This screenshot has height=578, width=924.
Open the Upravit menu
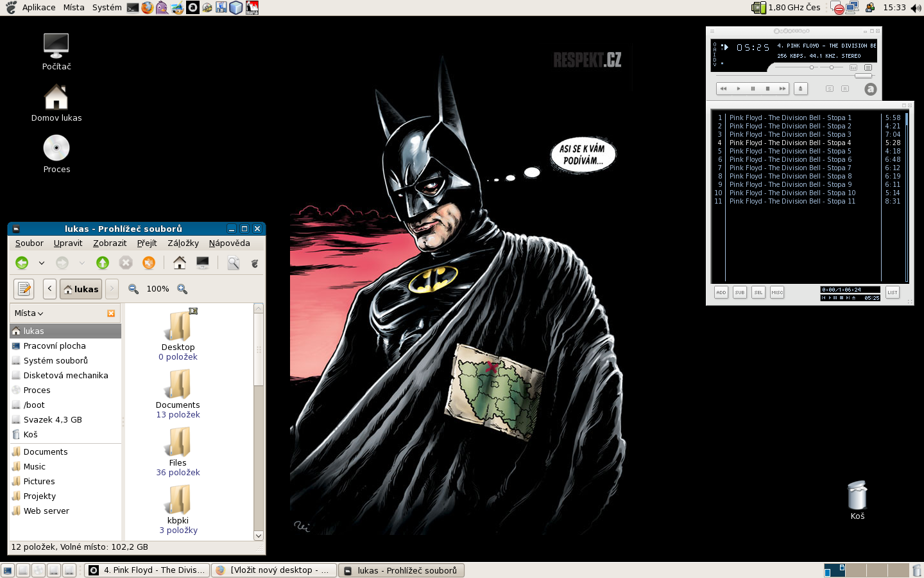click(x=68, y=243)
